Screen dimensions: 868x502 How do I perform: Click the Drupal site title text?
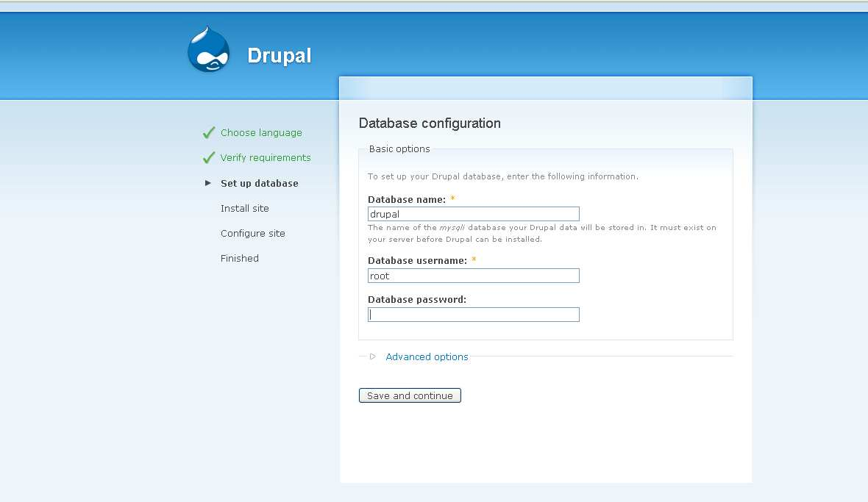tap(279, 55)
